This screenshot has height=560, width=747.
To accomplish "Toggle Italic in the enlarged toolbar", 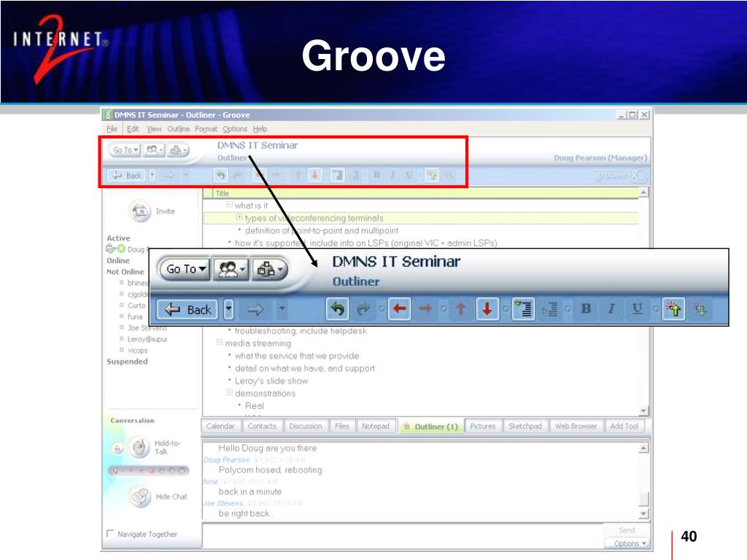I will click(611, 309).
